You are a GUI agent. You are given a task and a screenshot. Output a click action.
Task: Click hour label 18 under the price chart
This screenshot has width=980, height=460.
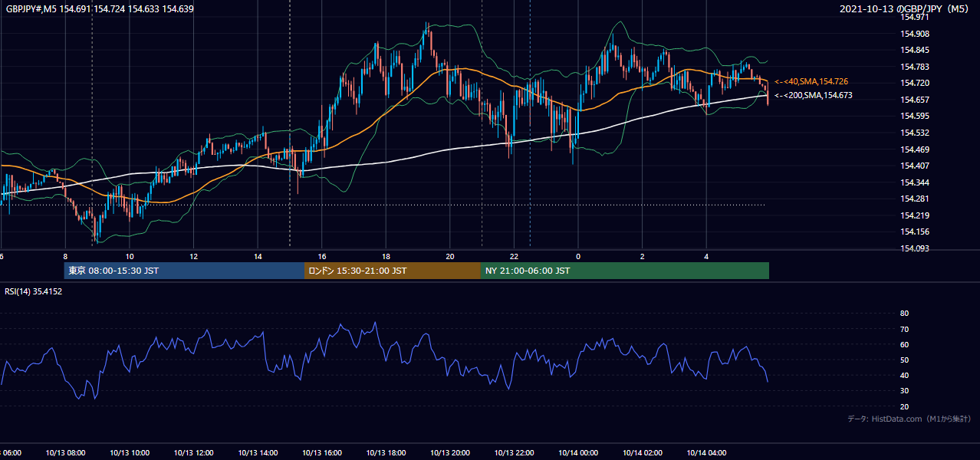click(386, 256)
